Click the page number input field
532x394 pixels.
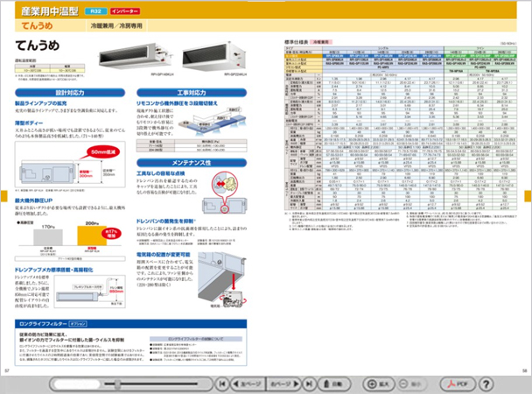[77, 384]
